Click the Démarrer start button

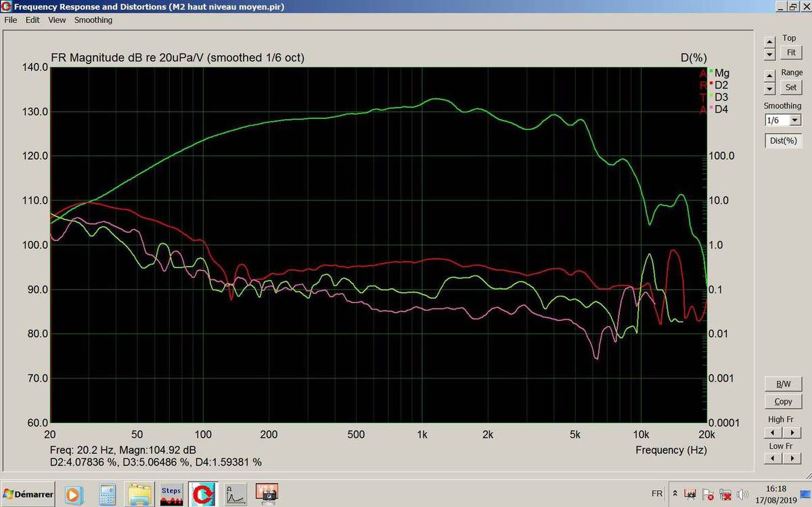click(x=28, y=494)
